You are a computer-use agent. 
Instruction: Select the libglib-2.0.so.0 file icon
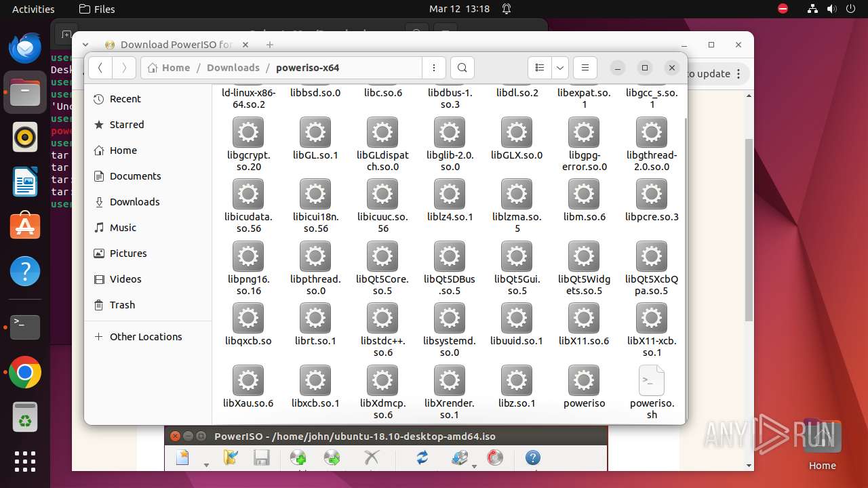[x=450, y=131]
